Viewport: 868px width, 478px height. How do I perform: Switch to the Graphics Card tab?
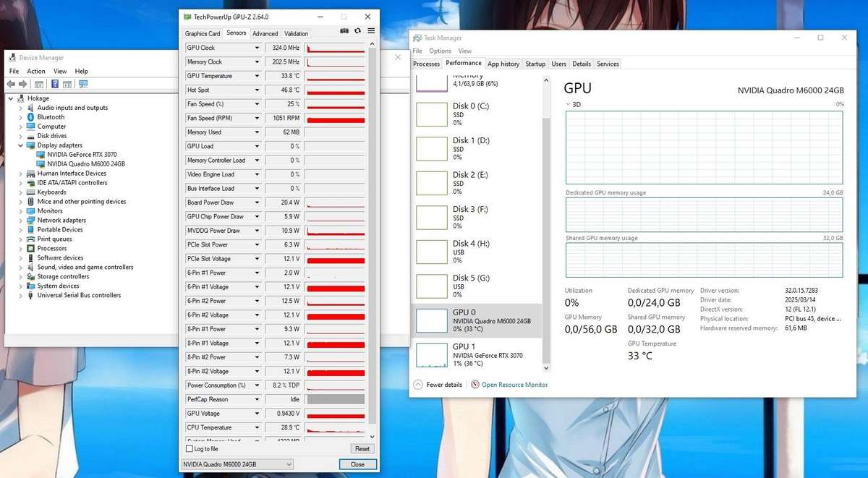click(202, 33)
